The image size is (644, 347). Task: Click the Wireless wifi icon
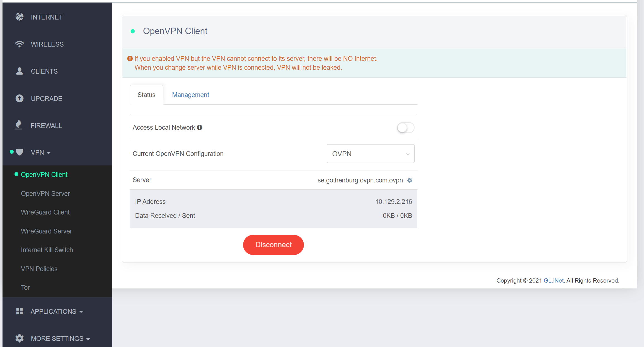20,44
